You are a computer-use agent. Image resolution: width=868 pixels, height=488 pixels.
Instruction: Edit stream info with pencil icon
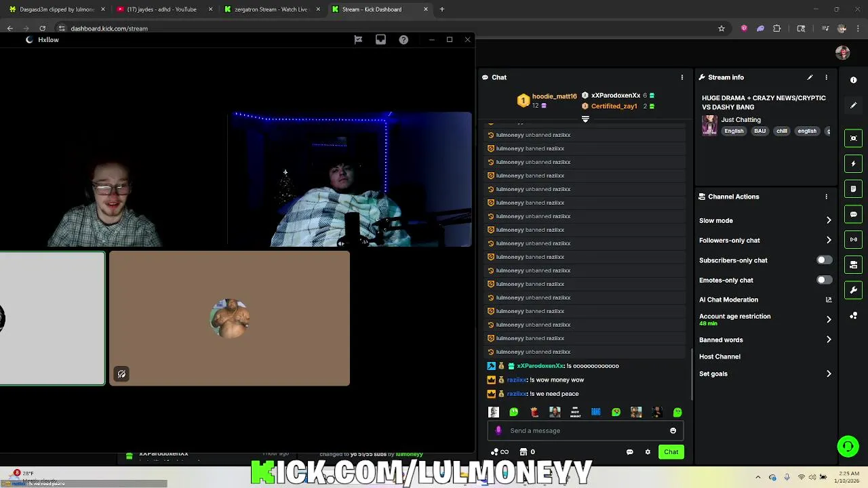coord(810,77)
